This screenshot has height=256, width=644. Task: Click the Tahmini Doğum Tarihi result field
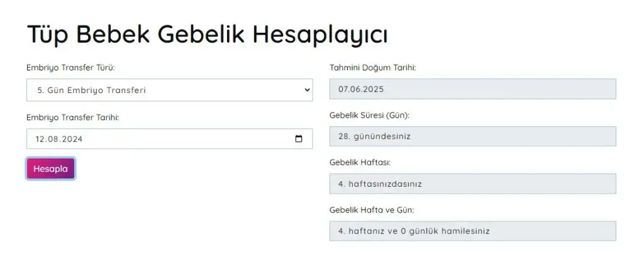[472, 89]
